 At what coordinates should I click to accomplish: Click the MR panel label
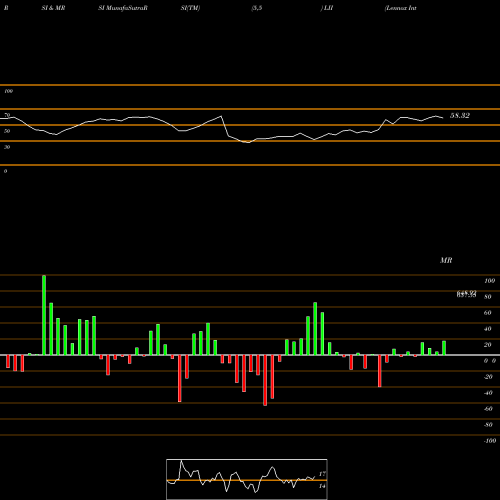[x=446, y=260]
